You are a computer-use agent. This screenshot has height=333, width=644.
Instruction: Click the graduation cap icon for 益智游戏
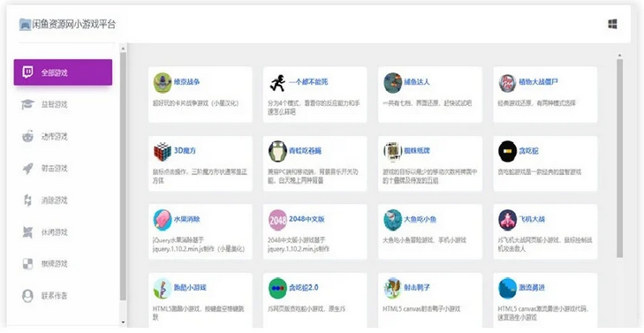pos(27,104)
